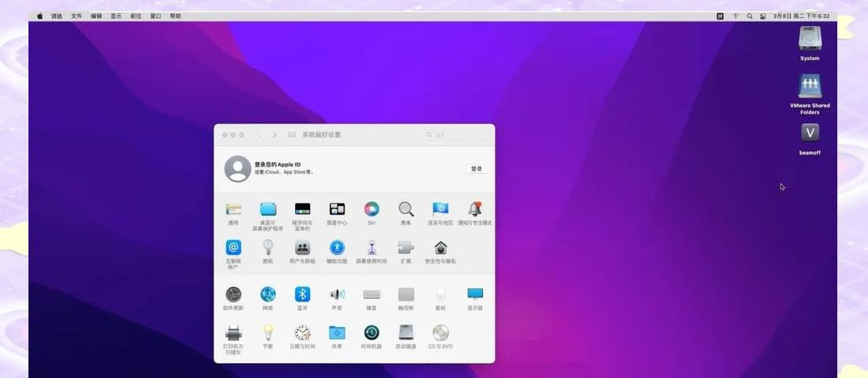Open the Passwords (密码) key icon
The width and height of the screenshot is (868, 378).
click(268, 247)
